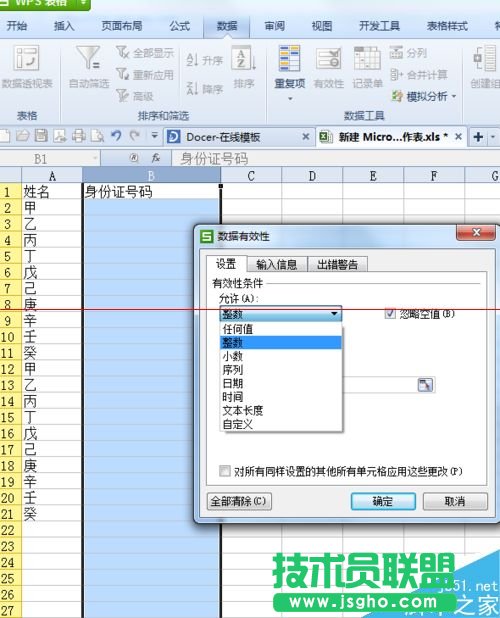This screenshot has height=618, width=500.
Task: Open the Pivot Table (数据透视表) tool
Action: coord(26,66)
